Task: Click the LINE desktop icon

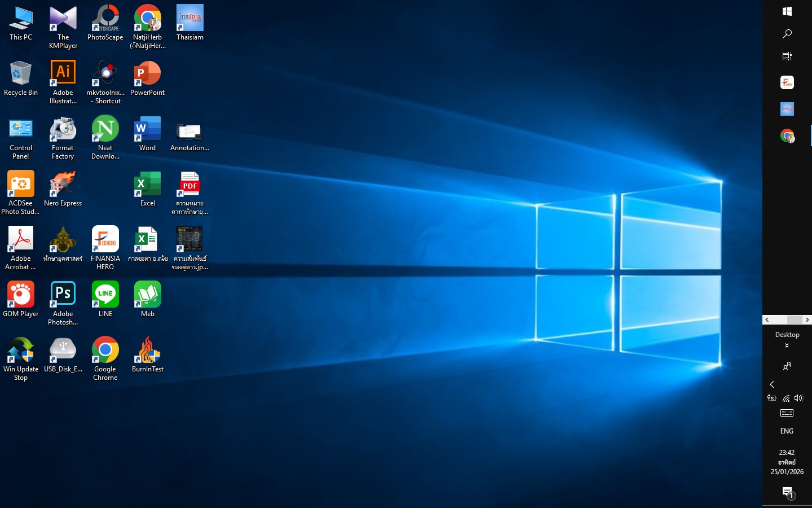Action: pos(105,300)
